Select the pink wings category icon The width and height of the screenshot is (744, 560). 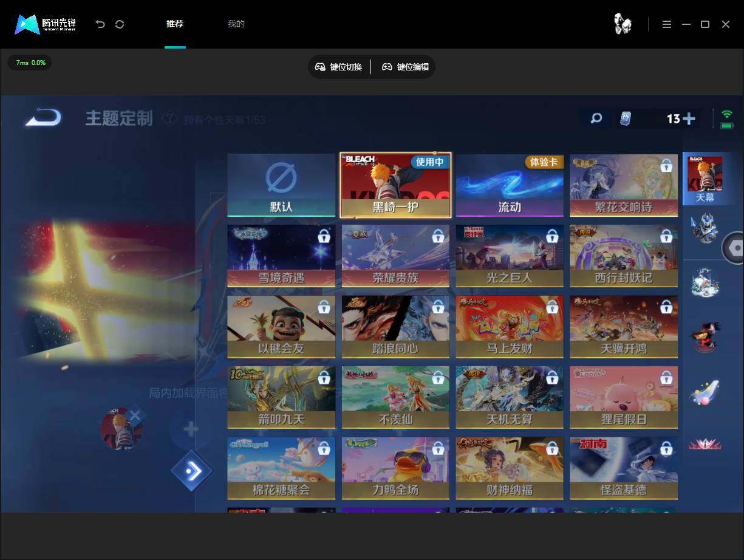[x=705, y=444]
